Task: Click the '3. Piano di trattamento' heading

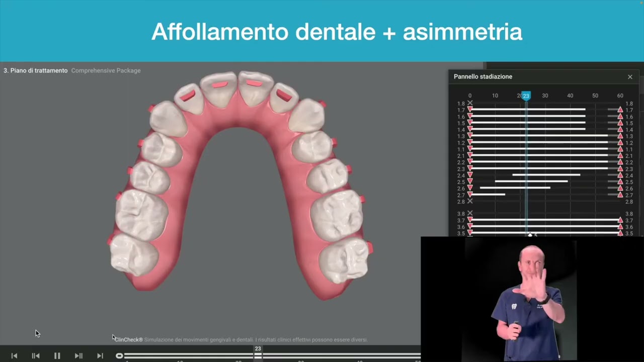Action: click(x=35, y=70)
